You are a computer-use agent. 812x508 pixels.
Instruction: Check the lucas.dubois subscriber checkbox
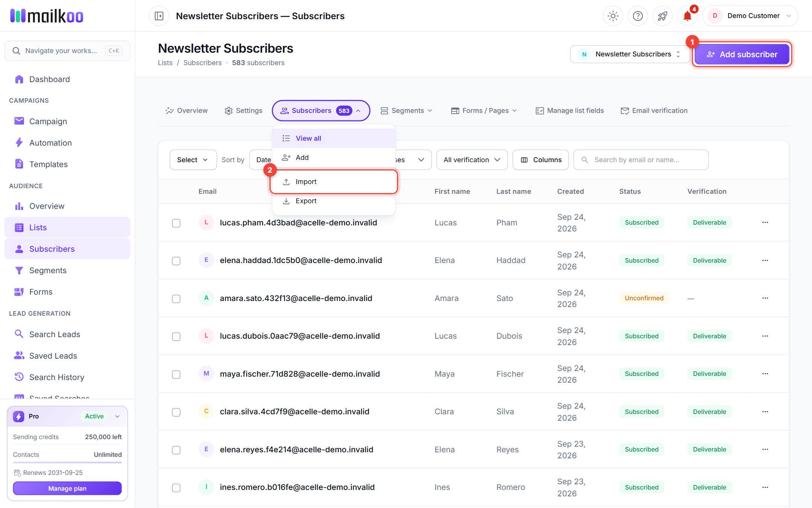pyautogui.click(x=176, y=336)
